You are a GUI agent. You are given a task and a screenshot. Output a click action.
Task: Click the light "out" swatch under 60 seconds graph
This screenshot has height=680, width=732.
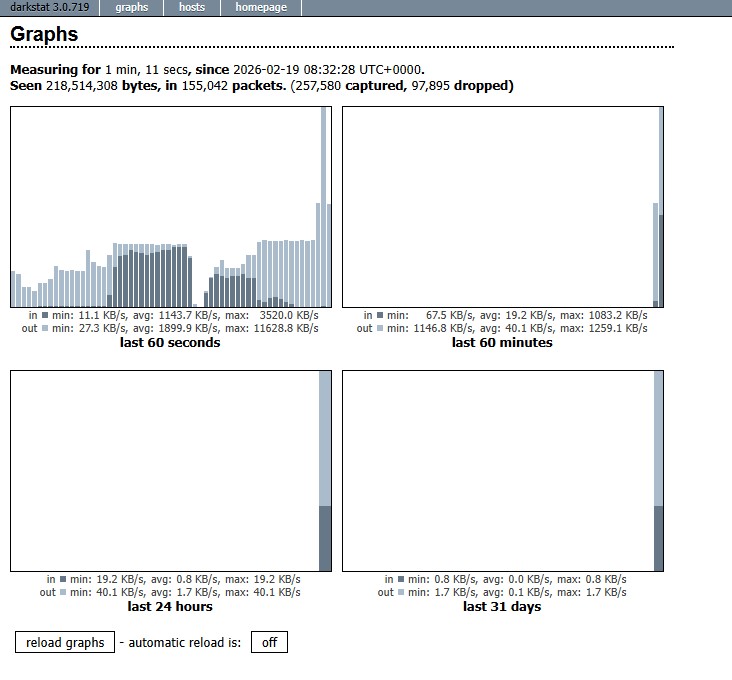45,328
